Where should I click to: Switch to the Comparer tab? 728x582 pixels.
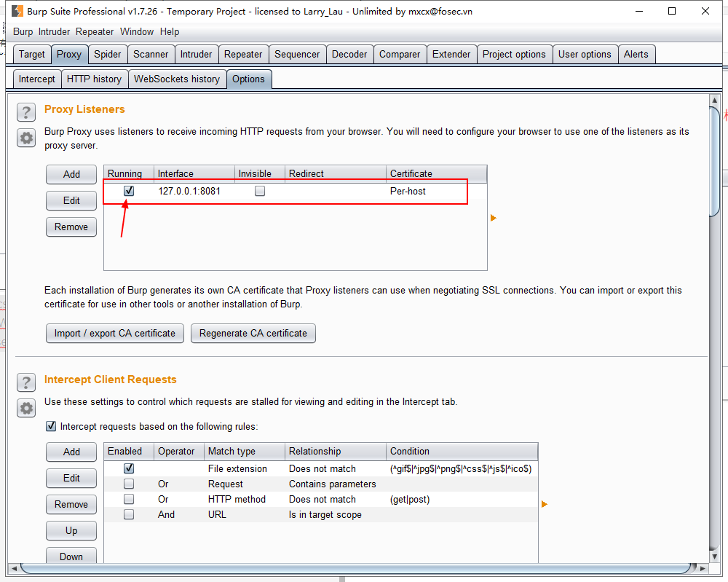tap(399, 55)
